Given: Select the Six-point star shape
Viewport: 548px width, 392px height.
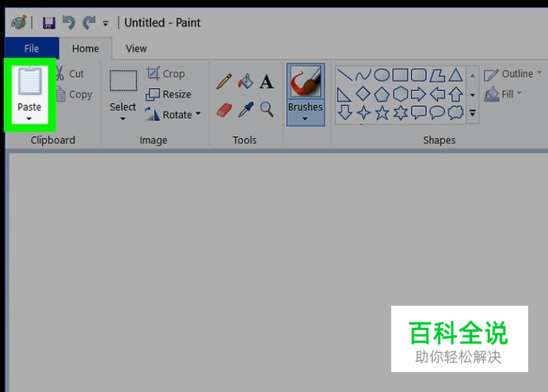Looking at the screenshot, I should pyautogui.click(x=401, y=112).
